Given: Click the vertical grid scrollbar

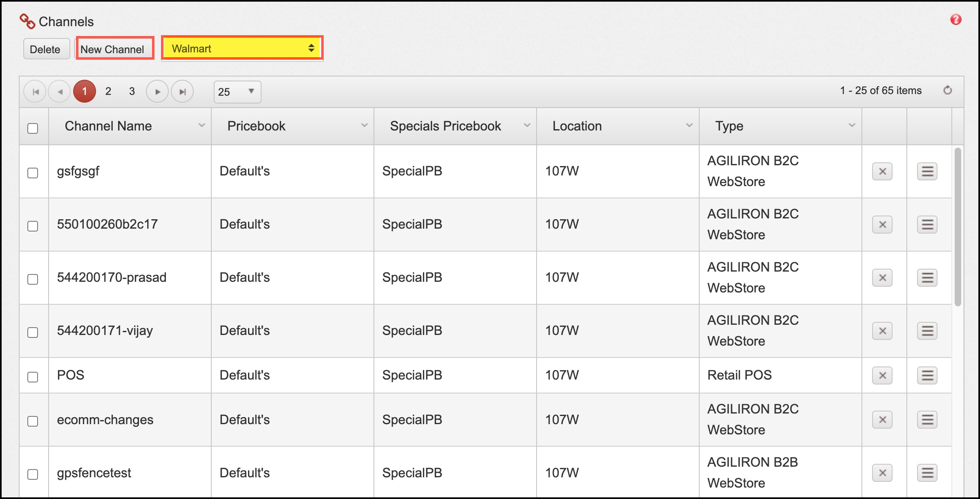Looking at the screenshot, I should (x=958, y=227).
